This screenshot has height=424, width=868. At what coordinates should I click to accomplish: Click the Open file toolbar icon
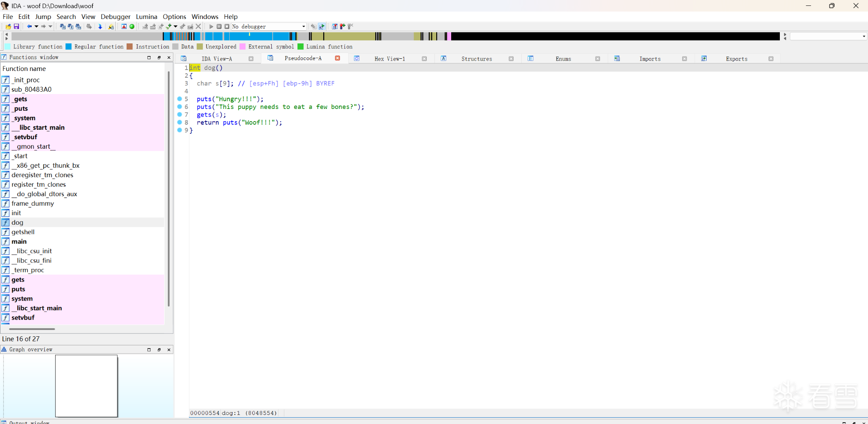(x=8, y=27)
